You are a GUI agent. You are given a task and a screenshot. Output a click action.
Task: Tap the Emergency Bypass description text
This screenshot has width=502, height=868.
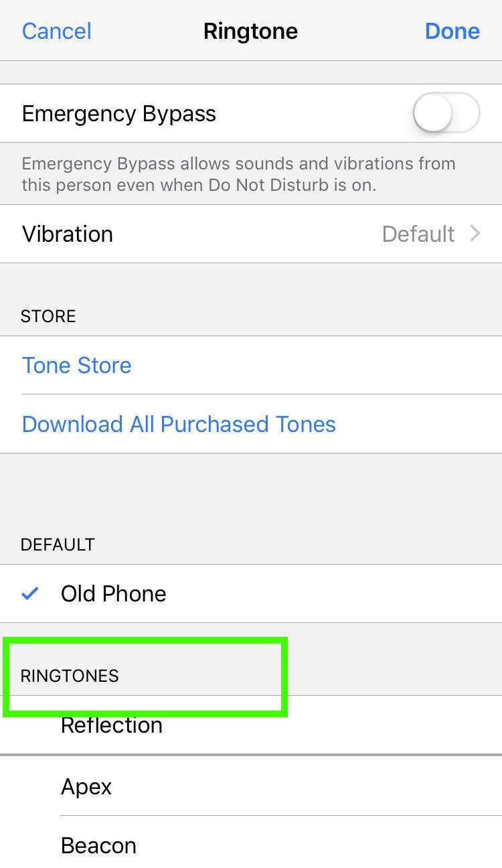click(238, 173)
